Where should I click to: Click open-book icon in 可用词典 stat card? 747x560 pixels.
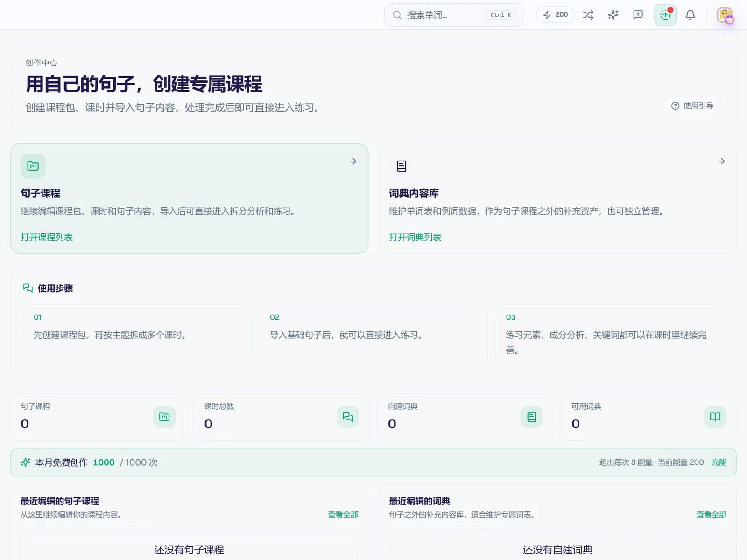tap(715, 417)
